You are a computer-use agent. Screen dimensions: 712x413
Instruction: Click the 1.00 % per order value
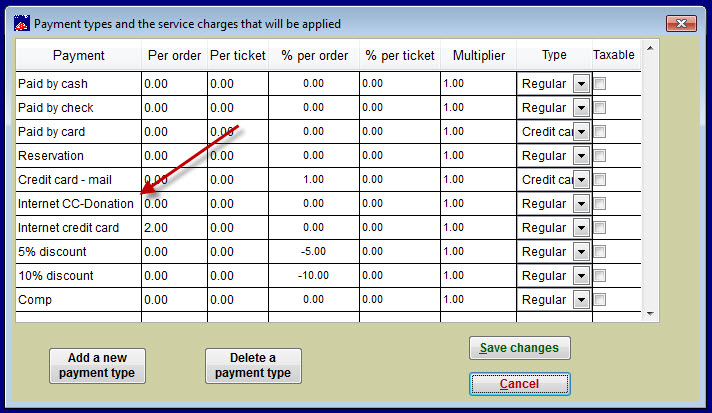pos(313,180)
